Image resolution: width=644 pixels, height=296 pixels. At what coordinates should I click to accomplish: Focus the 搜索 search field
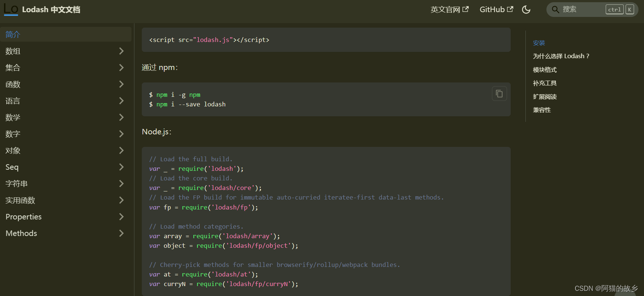tap(592, 10)
